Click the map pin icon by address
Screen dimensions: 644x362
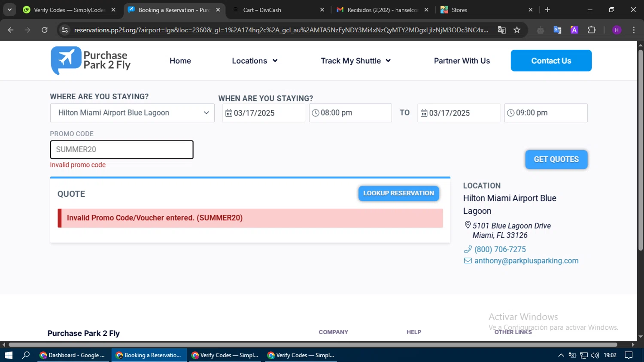[x=468, y=225]
